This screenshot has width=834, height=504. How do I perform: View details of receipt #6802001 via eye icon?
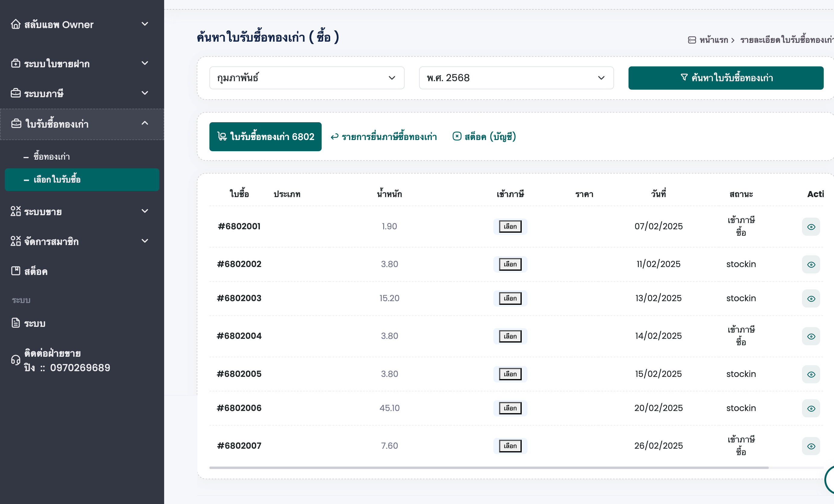tap(811, 227)
